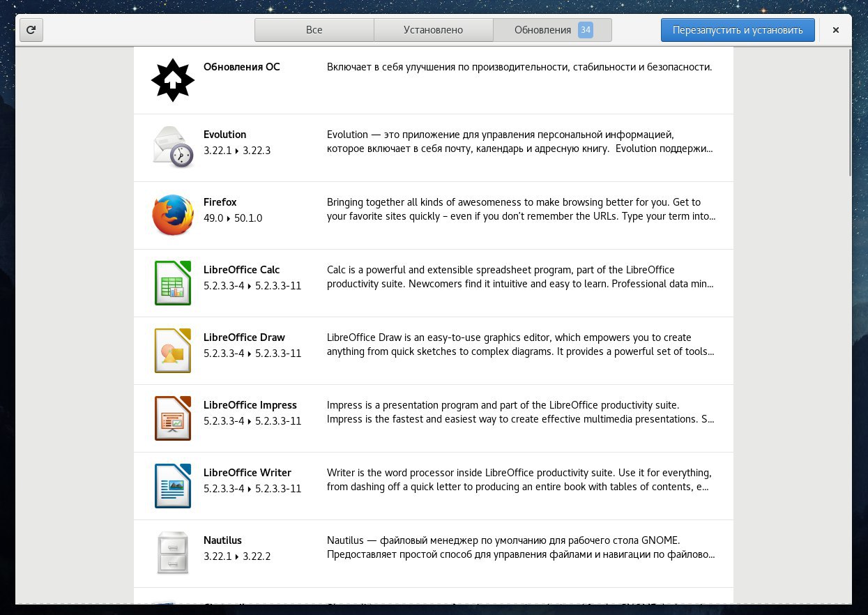
Task: Click the LibreOffice Impress version line
Action: [x=252, y=421]
